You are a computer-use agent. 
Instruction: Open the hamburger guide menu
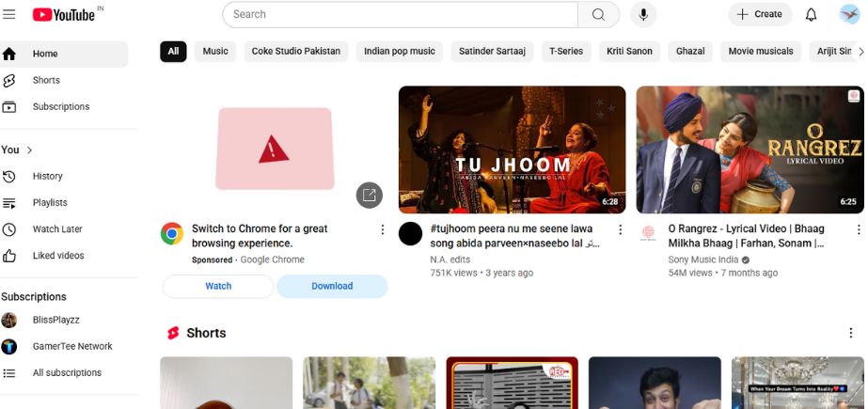coord(8,14)
